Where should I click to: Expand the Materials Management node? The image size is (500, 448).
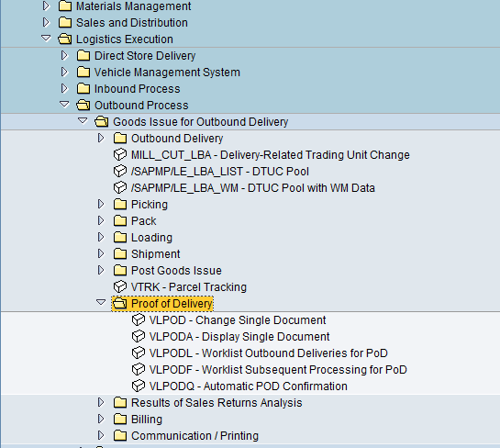[46, 6]
